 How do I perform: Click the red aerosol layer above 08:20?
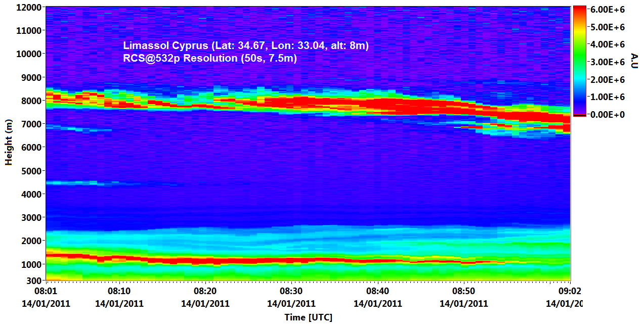(205, 261)
